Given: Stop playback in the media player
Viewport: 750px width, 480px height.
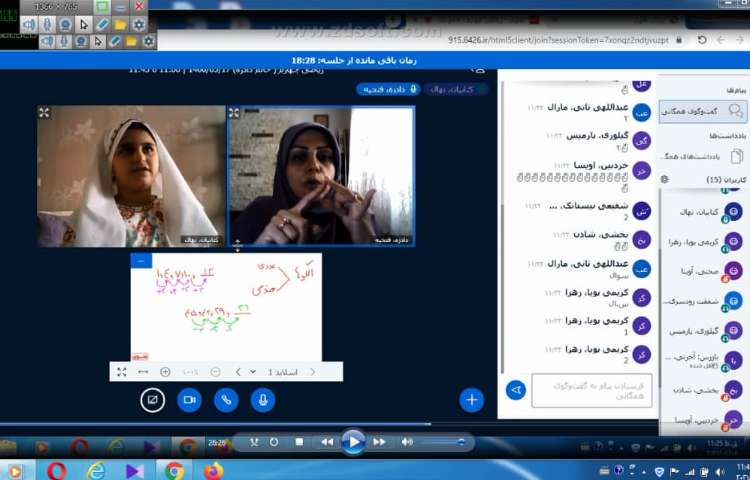Looking at the screenshot, I should [299, 442].
